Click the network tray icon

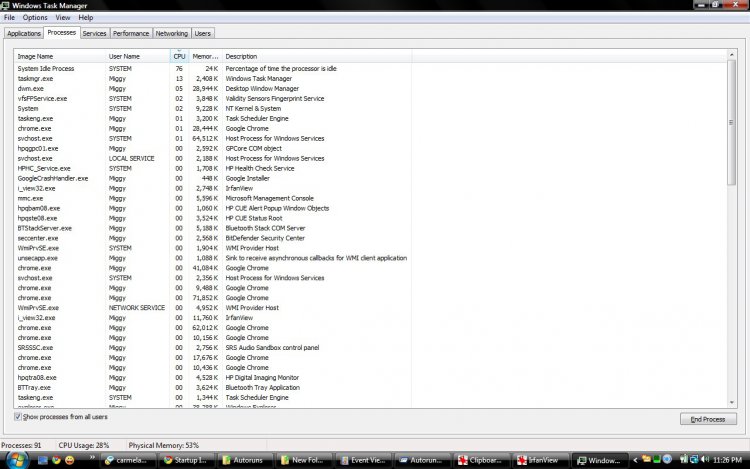pyautogui.click(x=694, y=460)
